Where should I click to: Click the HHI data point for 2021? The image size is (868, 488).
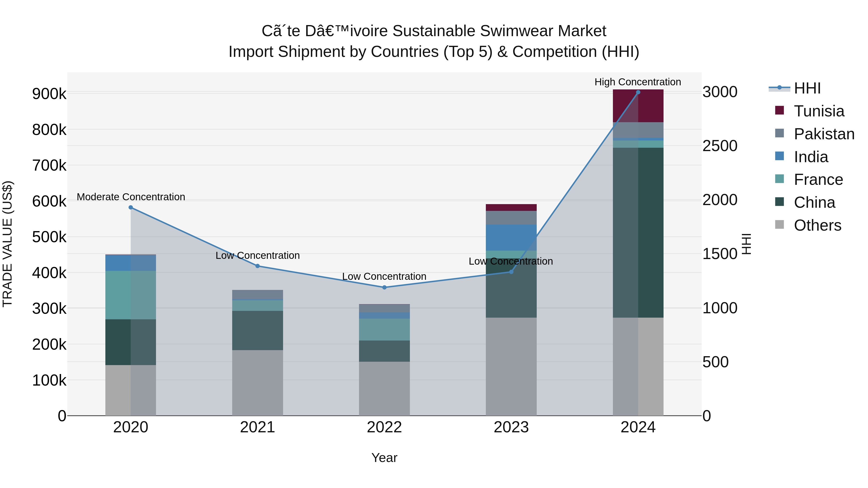[x=258, y=266]
